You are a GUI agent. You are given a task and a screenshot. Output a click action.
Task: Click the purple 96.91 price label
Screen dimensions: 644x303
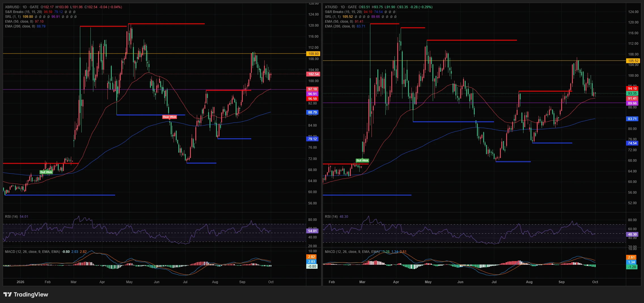pos(313,94)
